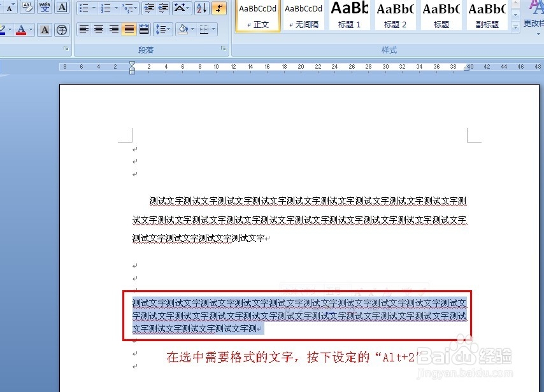
Task: Select the Phonetic Guide icon
Action: pyautogui.click(x=45, y=8)
